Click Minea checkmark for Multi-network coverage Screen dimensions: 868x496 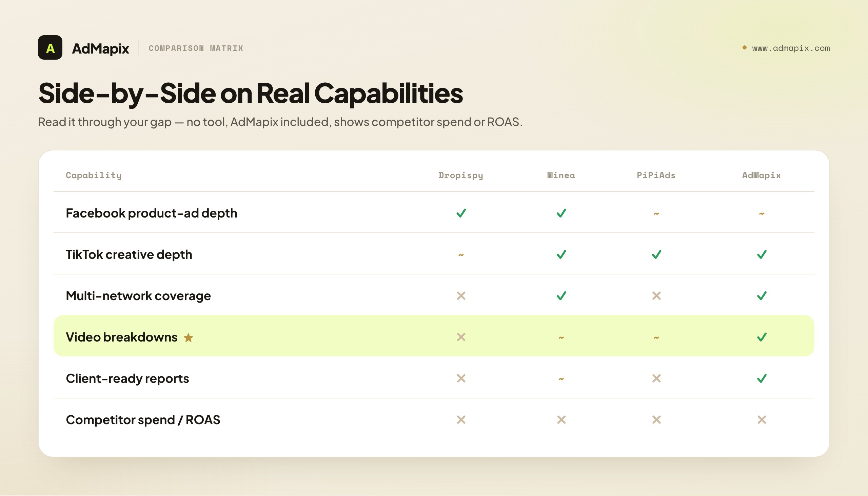(561, 296)
